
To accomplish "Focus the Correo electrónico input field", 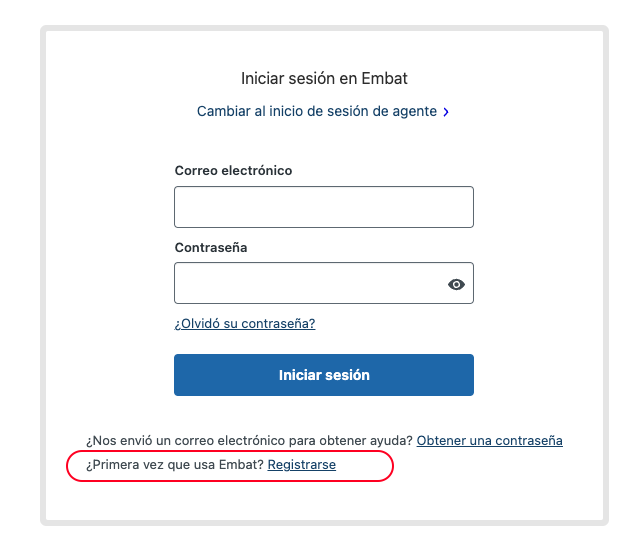I will [x=324, y=207].
